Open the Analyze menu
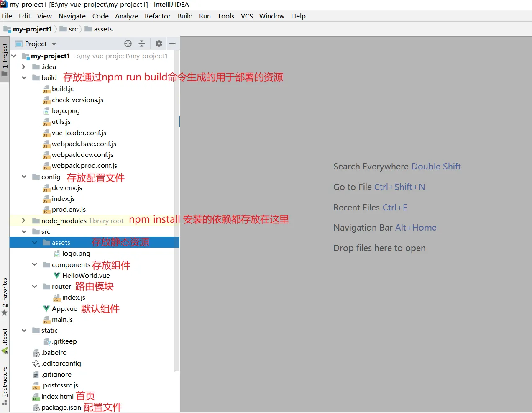Screen dimensions: 532x413 [x=127, y=16]
